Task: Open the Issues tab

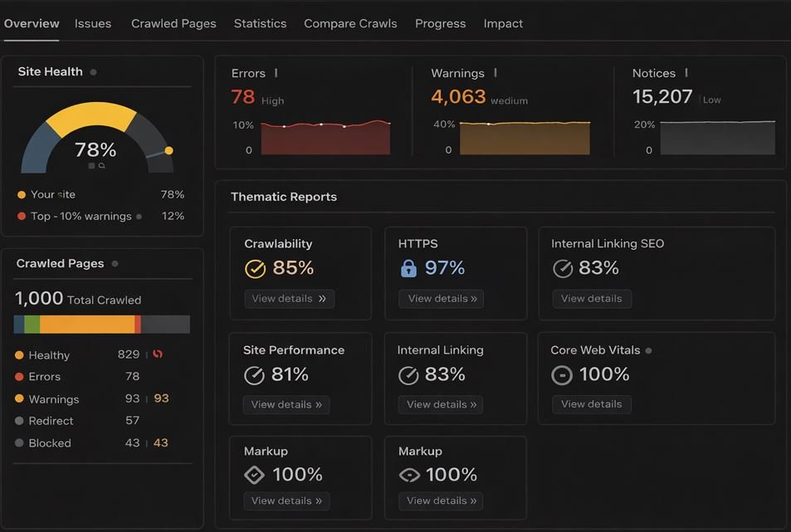Action: (93, 23)
